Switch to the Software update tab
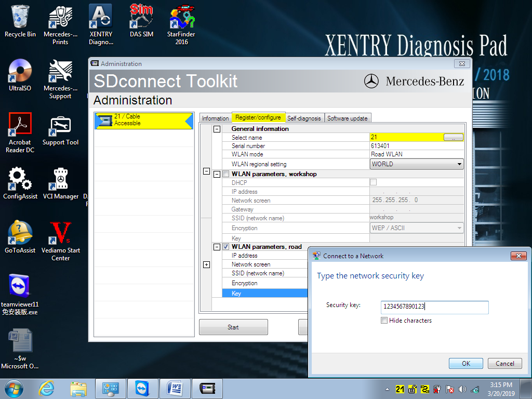 [348, 118]
